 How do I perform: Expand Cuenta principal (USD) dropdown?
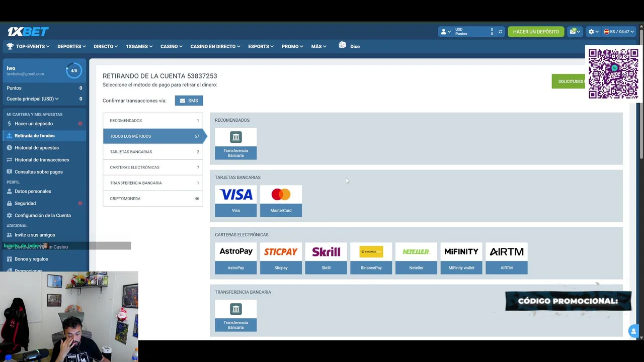pyautogui.click(x=32, y=99)
